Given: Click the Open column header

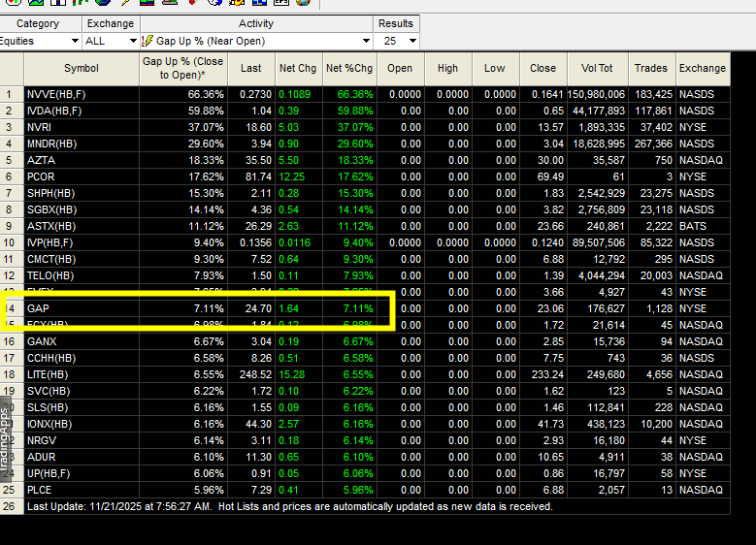Looking at the screenshot, I should coord(400,69).
